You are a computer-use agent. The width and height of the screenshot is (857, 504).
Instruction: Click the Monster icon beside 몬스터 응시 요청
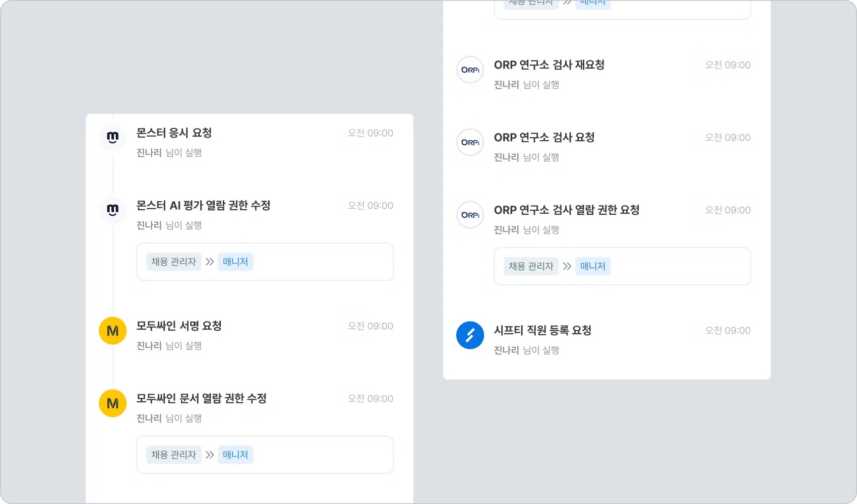click(x=112, y=137)
